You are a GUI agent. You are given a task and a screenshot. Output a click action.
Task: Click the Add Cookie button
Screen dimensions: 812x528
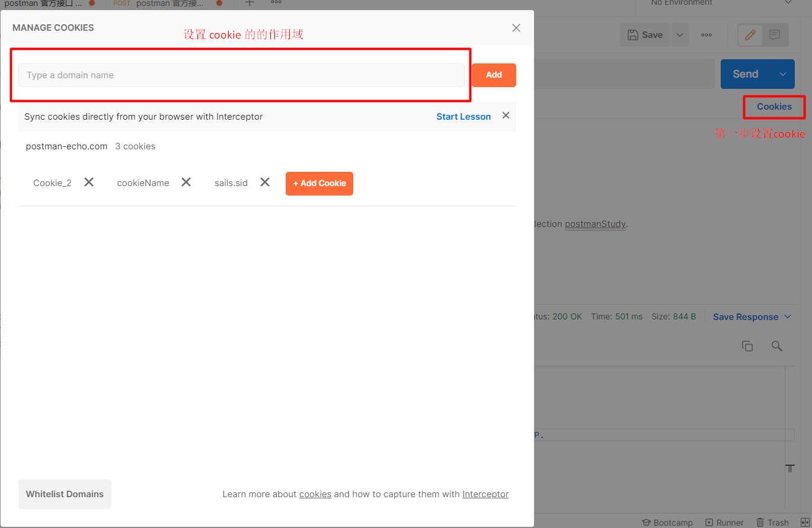tap(319, 184)
